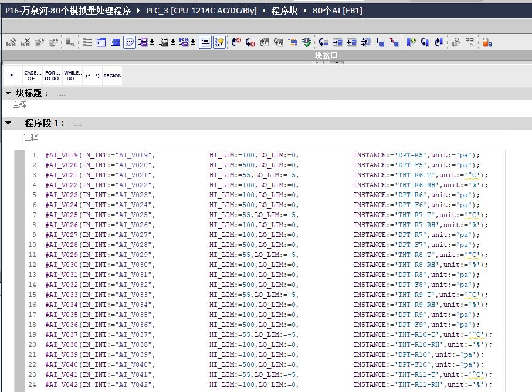
Task: Click the indent text toolbar icon
Action: point(337,42)
